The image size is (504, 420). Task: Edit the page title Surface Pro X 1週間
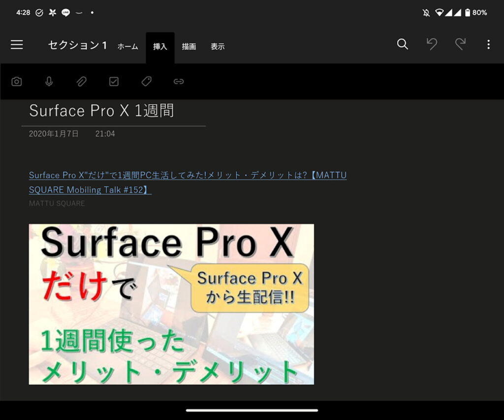(101, 111)
